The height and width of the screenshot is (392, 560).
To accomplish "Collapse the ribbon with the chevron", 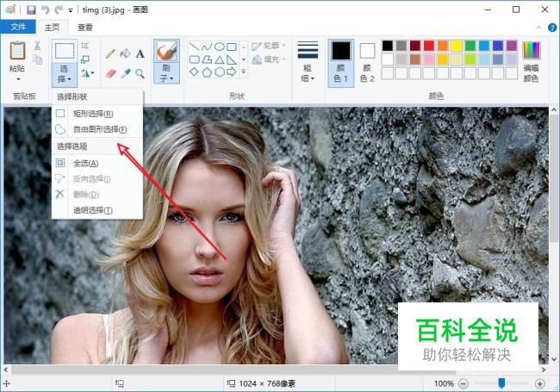I will (538, 28).
